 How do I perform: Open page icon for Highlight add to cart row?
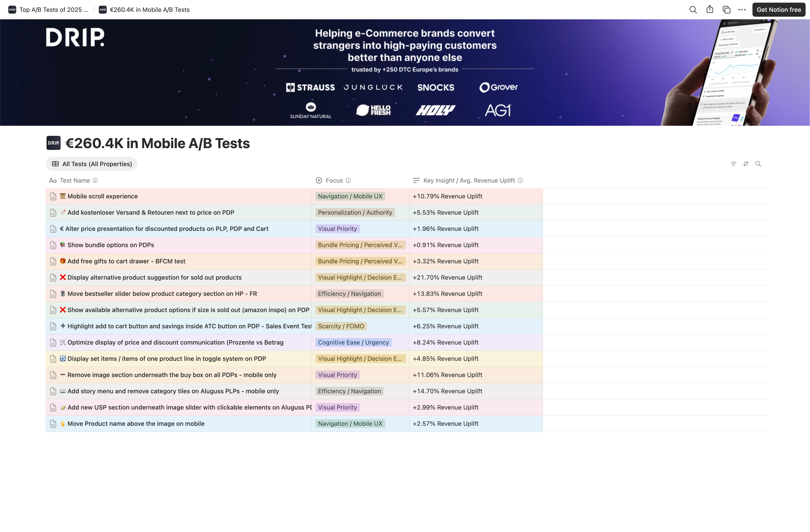53,326
